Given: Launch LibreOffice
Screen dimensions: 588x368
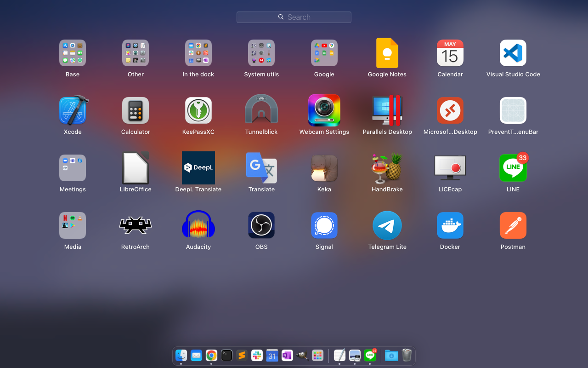Looking at the screenshot, I should tap(136, 168).
